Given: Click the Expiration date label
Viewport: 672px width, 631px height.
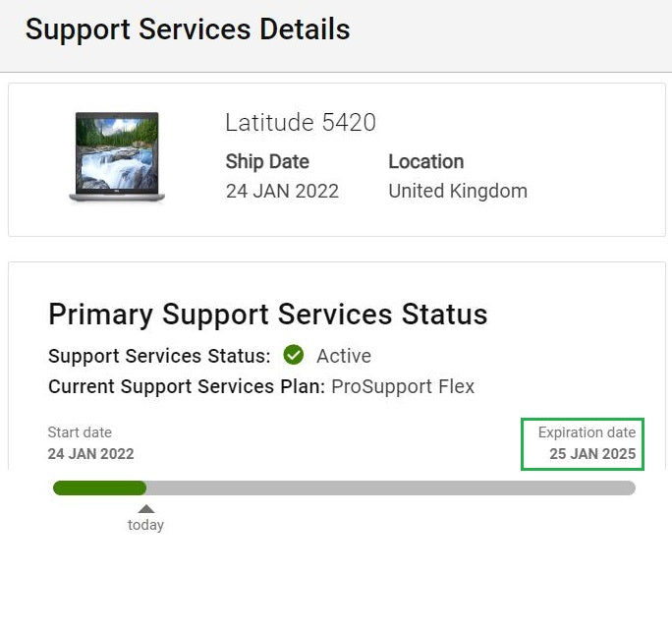Looking at the screenshot, I should click(587, 432).
